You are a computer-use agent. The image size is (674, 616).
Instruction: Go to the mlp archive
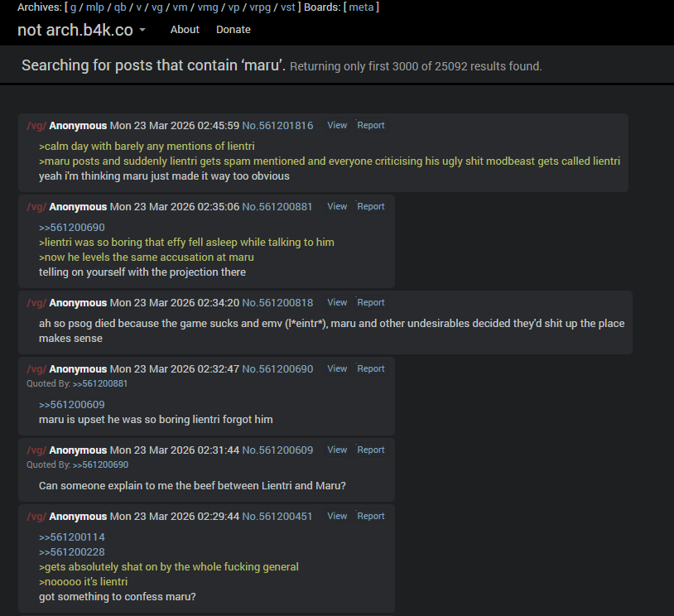tap(95, 7)
